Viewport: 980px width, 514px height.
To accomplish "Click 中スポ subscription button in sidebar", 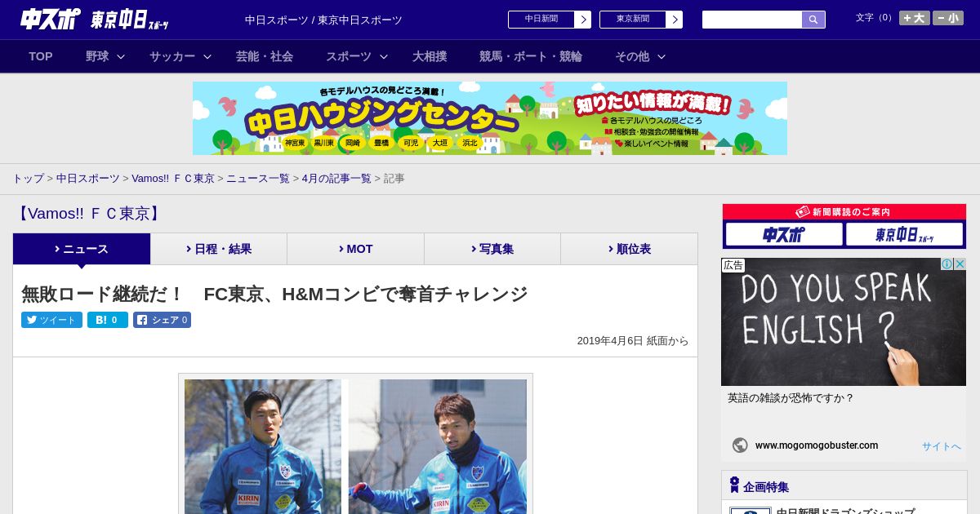I will 784,234.
